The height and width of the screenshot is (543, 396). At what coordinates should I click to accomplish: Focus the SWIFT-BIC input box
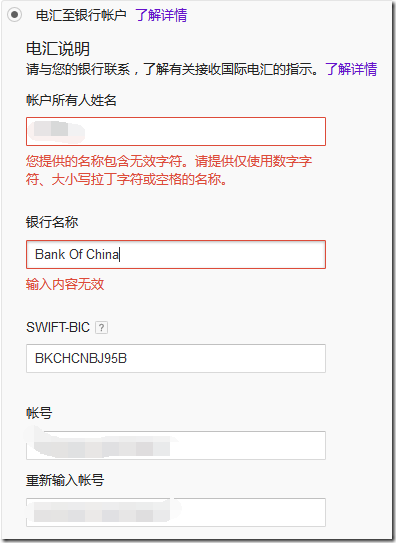176,358
